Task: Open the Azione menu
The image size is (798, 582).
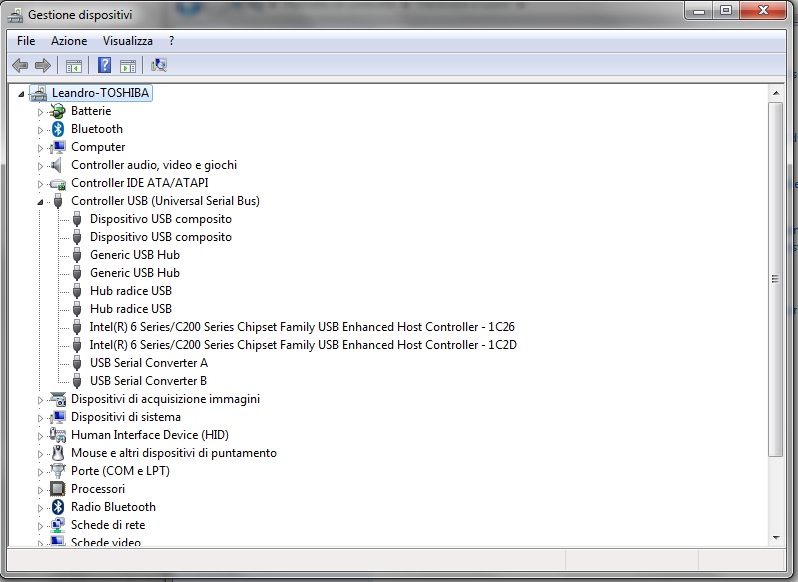Action: tap(69, 41)
